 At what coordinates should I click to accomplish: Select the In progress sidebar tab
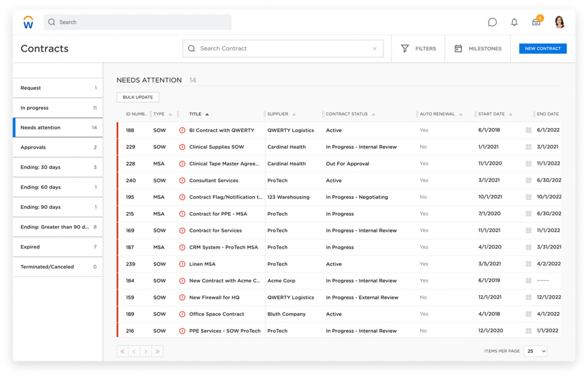tap(58, 108)
